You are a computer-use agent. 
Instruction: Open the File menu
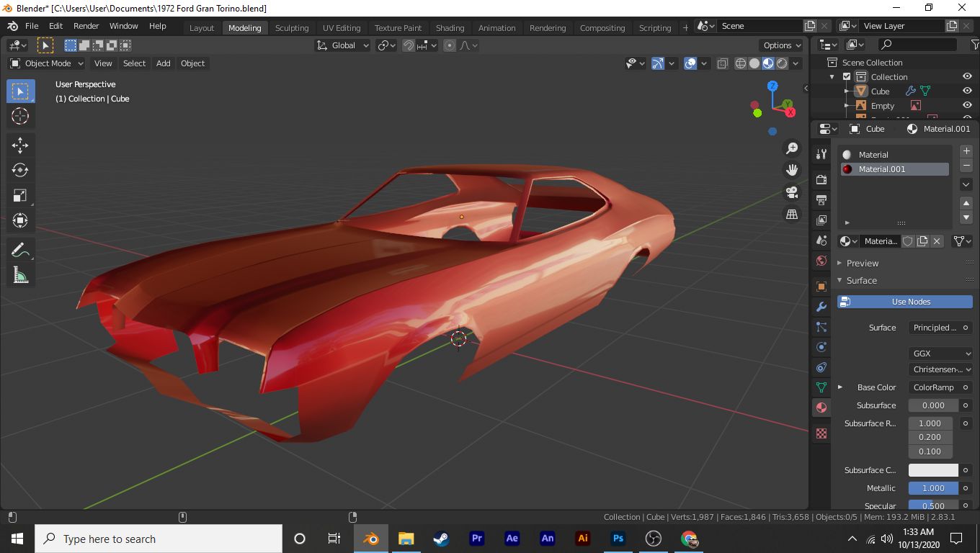coord(32,26)
